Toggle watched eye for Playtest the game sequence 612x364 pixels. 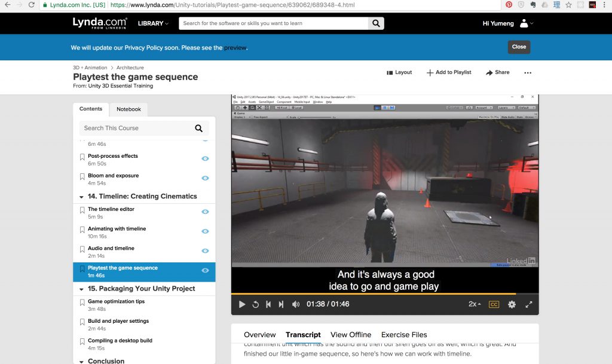click(x=205, y=270)
